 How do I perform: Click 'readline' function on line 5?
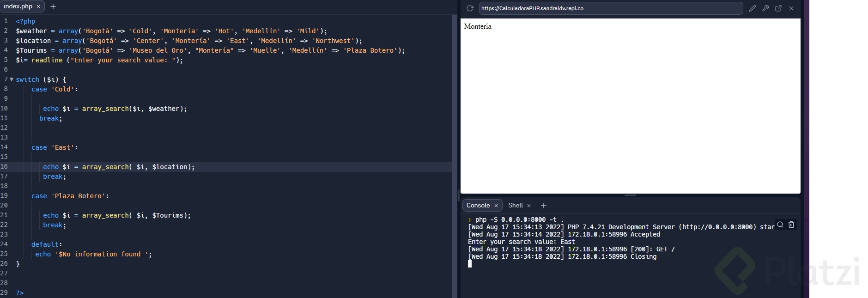47,60
